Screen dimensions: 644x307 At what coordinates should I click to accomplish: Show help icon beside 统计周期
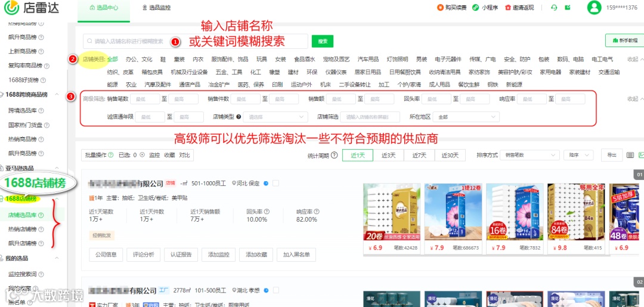[335, 155]
